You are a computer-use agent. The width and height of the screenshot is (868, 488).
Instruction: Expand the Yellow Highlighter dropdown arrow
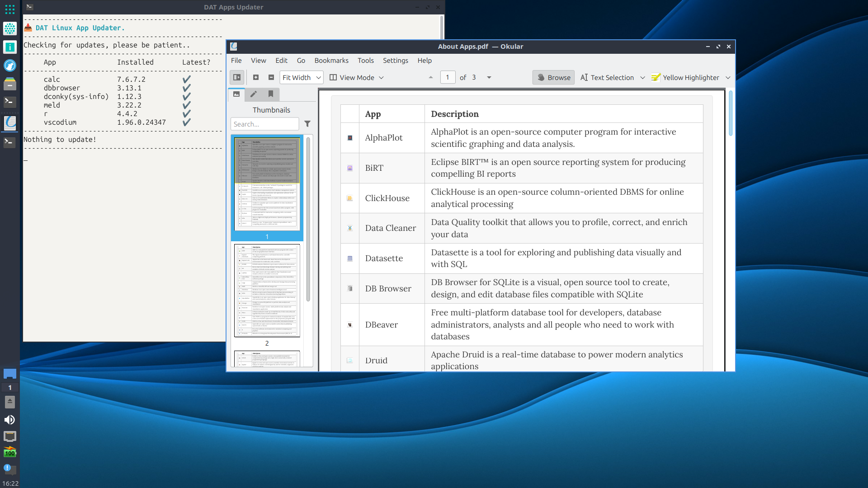728,77
